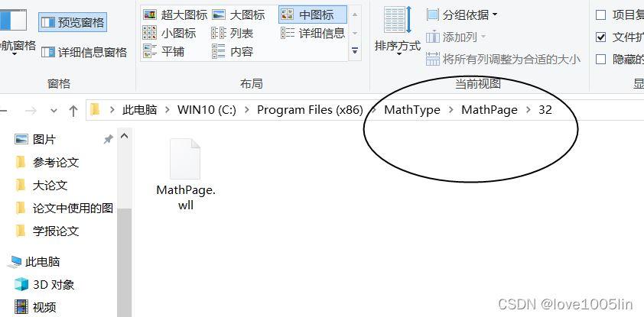Go up one folder level

click(73, 110)
